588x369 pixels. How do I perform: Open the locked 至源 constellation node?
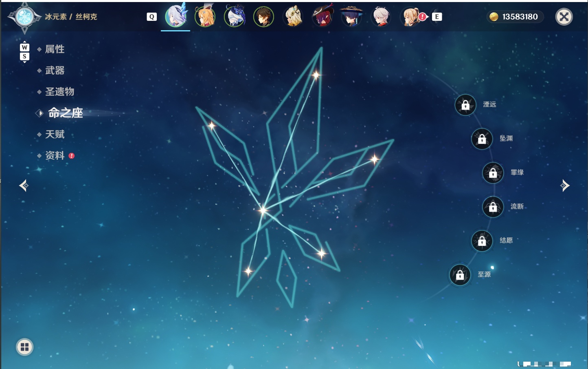[x=460, y=275]
